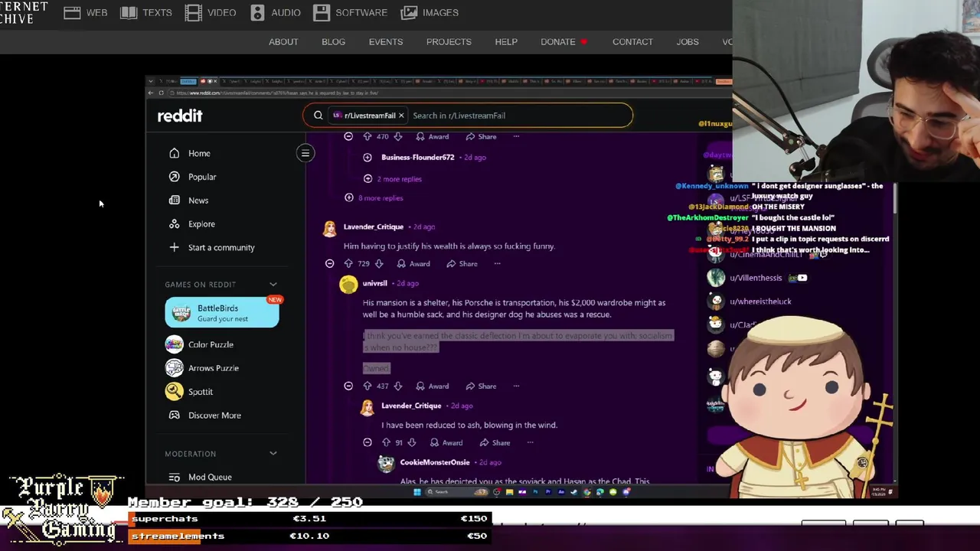Open the Internet Archive WEB section
The width and height of the screenshot is (980, 551).
(x=85, y=12)
